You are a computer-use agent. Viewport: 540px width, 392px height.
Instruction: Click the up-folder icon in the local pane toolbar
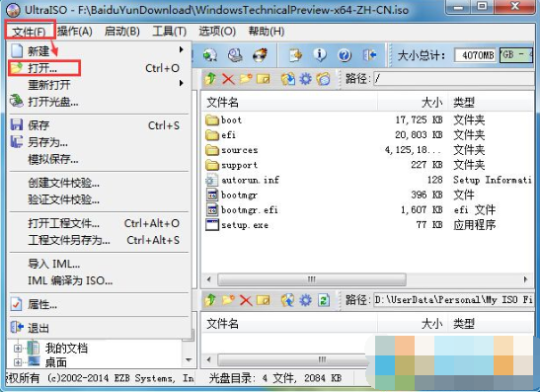point(210,300)
